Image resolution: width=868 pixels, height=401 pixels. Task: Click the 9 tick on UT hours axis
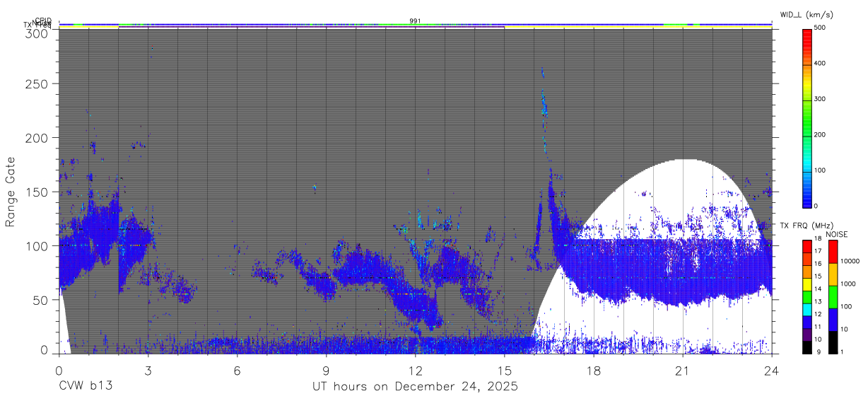click(x=326, y=371)
